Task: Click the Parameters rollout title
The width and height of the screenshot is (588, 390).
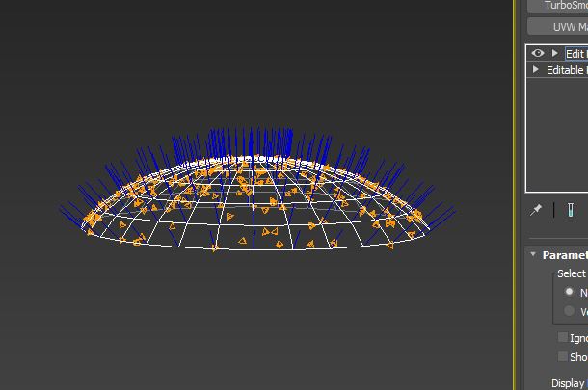Action: click(564, 255)
